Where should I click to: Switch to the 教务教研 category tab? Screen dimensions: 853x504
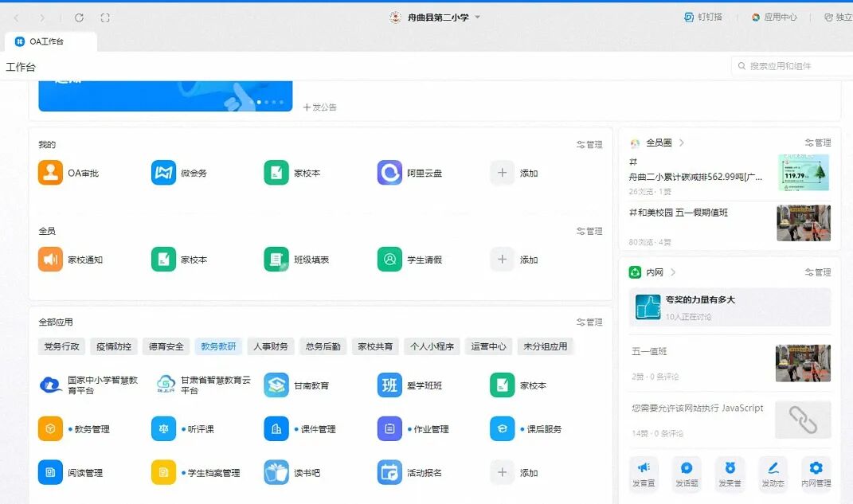pyautogui.click(x=218, y=346)
